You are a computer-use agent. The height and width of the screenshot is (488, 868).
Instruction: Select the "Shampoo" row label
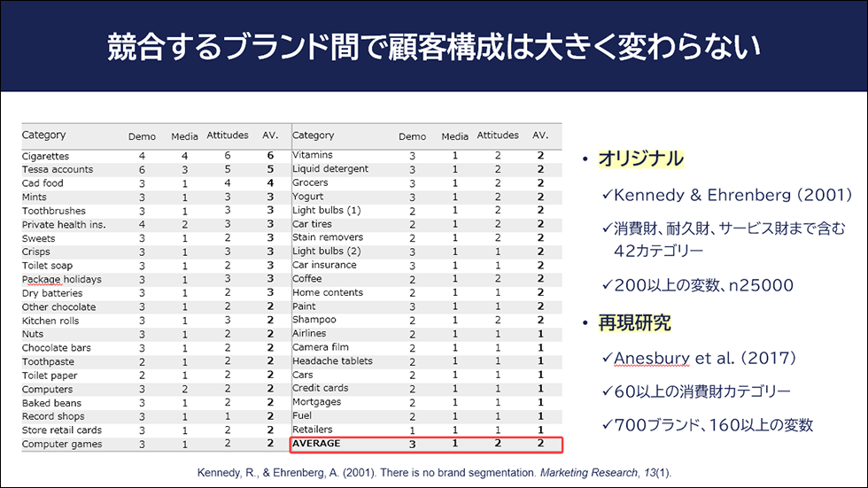tap(314, 320)
